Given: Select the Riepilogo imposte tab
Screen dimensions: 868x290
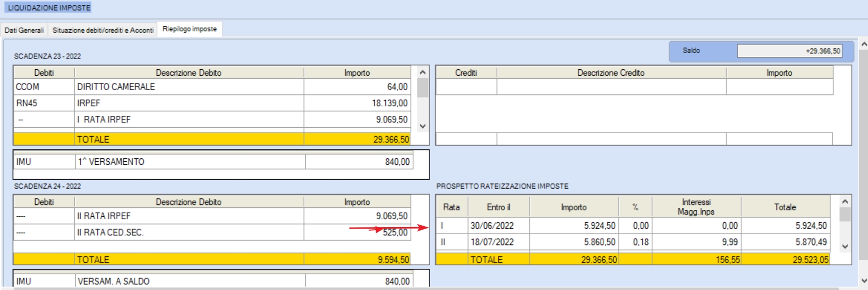Looking at the screenshot, I should click(x=190, y=29).
